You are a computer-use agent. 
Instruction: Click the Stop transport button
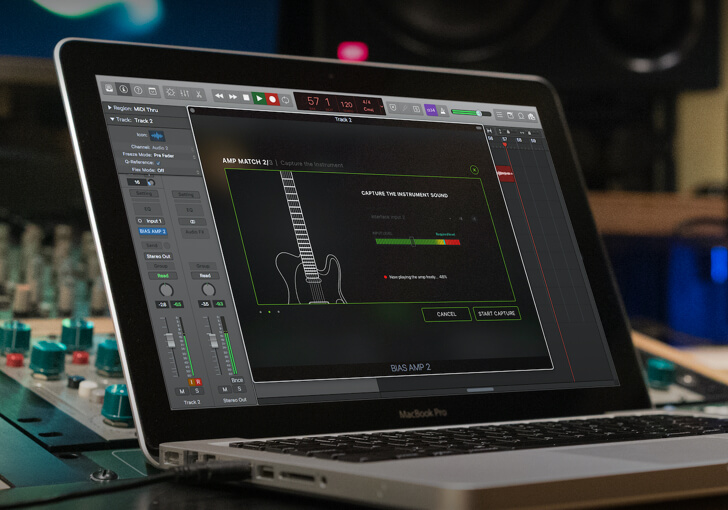tap(246, 98)
